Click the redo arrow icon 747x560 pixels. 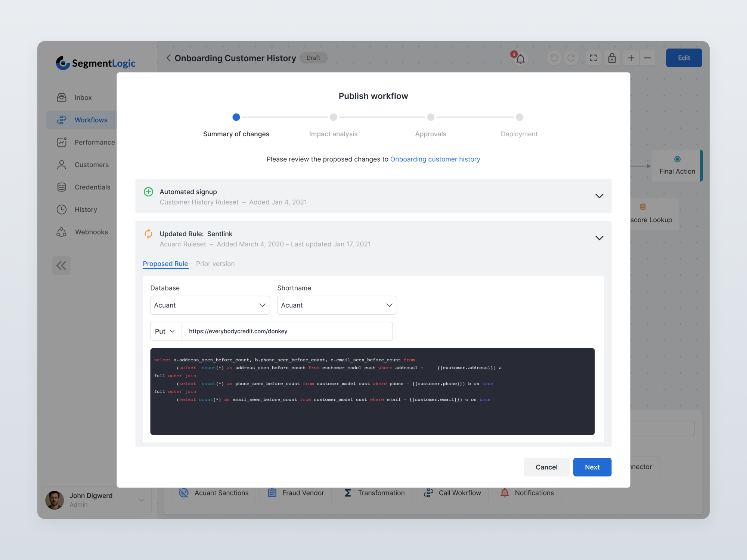coord(571,58)
